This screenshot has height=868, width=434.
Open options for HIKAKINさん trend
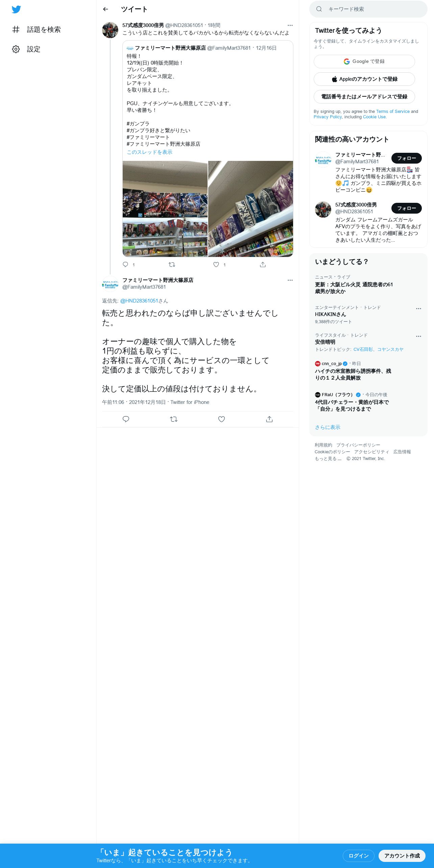tap(418, 309)
